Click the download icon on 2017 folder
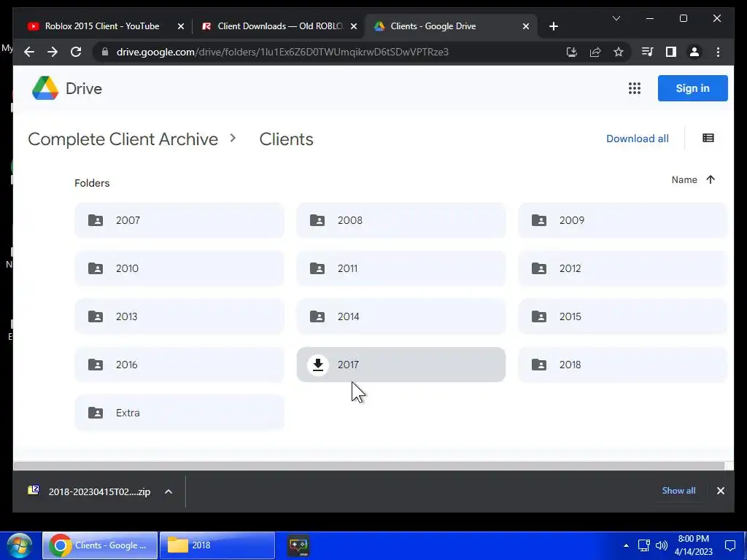This screenshot has height=560, width=747. pyautogui.click(x=318, y=365)
